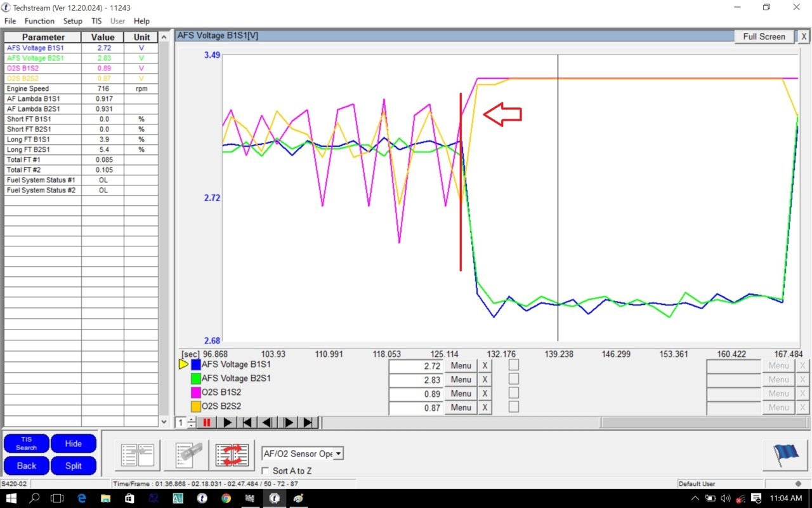Open the Paint app in taskbar
812x508 pixels.
298,498
